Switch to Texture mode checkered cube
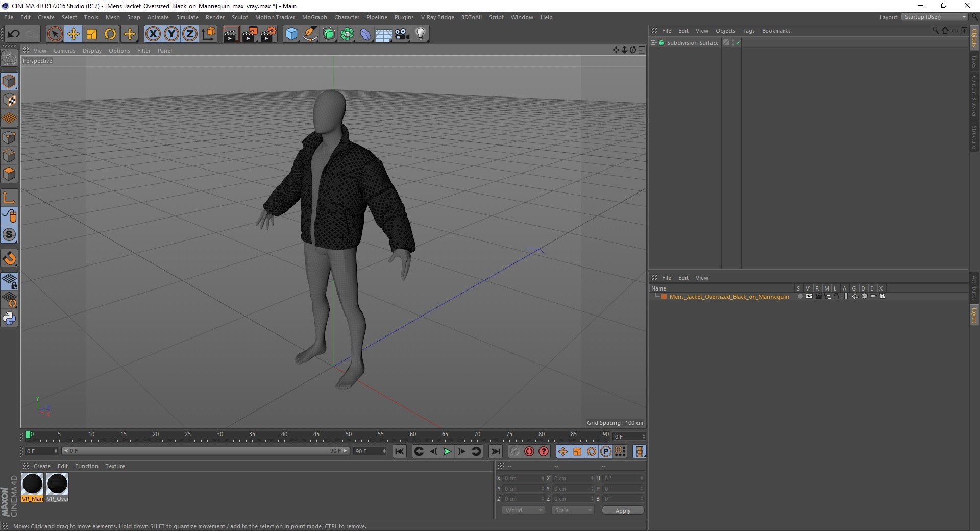The width and height of the screenshot is (980, 531). click(9, 100)
